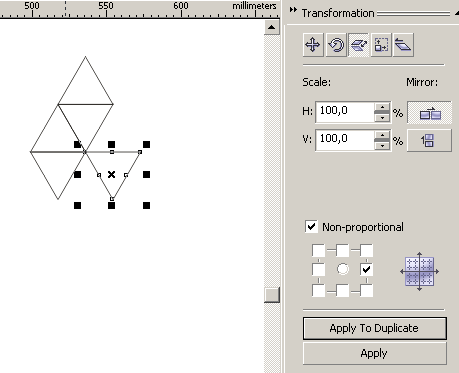Open the Size transformation tab
459x373 pixels.
coord(381,45)
